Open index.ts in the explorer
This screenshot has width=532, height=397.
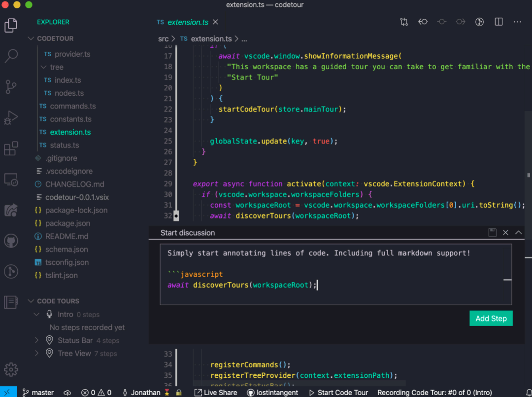[67, 80]
